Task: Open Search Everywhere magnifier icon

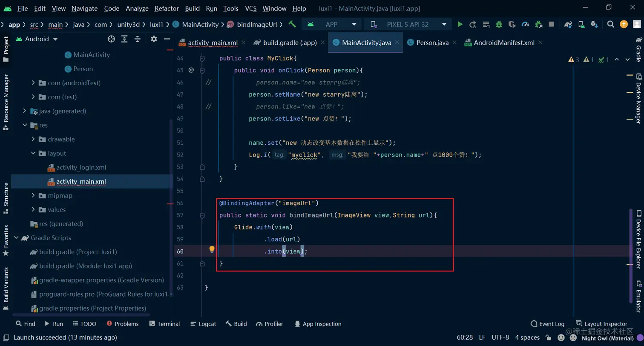Action: click(611, 24)
